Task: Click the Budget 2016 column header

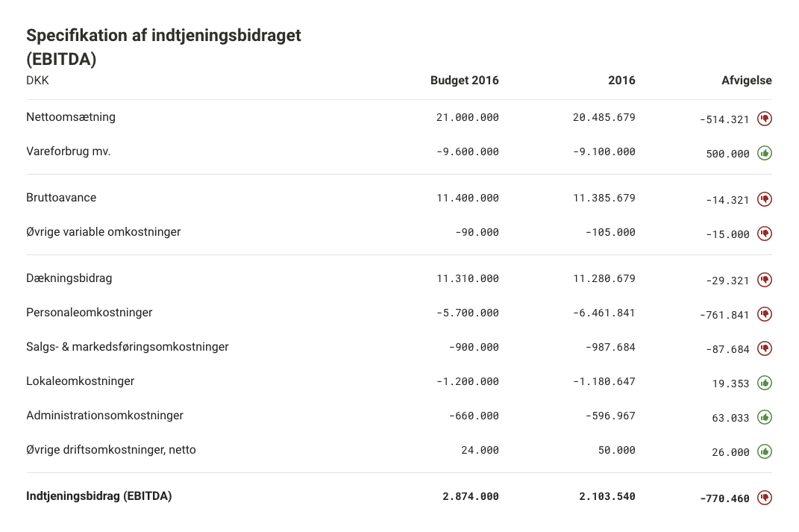Action: (x=464, y=81)
